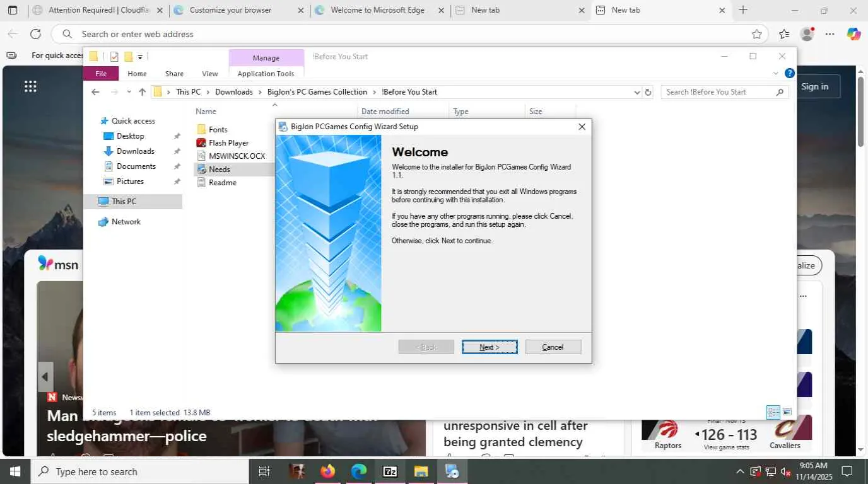
Task: Open Edge tab actions menu
Action: [x=13, y=10]
